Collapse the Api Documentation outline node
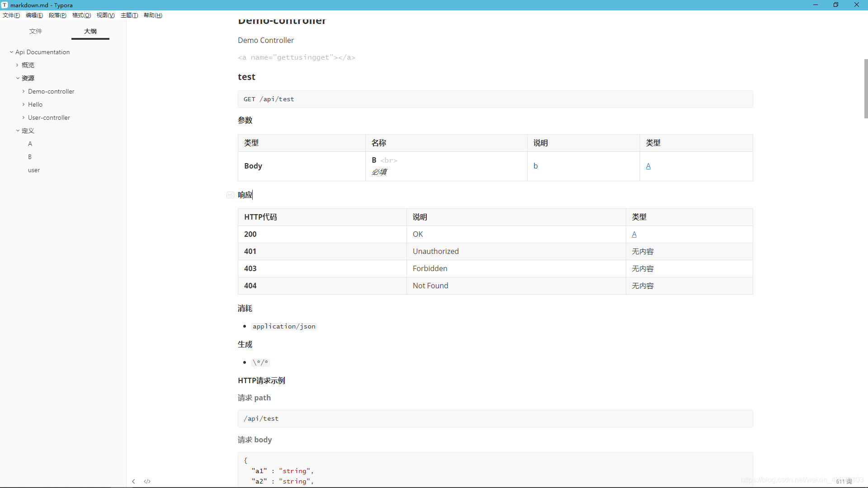 (x=11, y=52)
